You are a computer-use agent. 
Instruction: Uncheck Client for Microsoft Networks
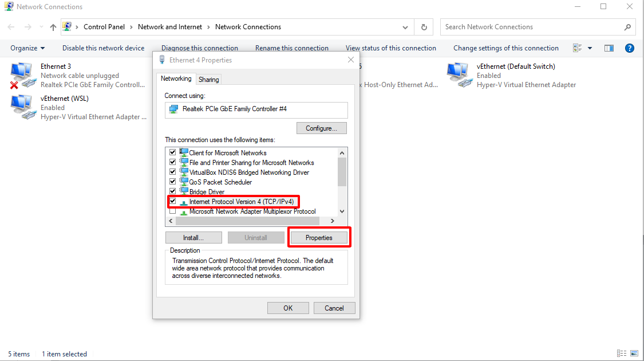(172, 152)
